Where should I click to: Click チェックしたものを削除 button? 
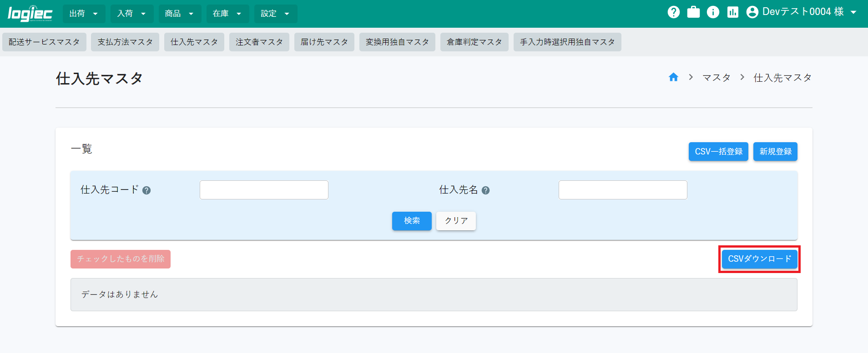[121, 259]
